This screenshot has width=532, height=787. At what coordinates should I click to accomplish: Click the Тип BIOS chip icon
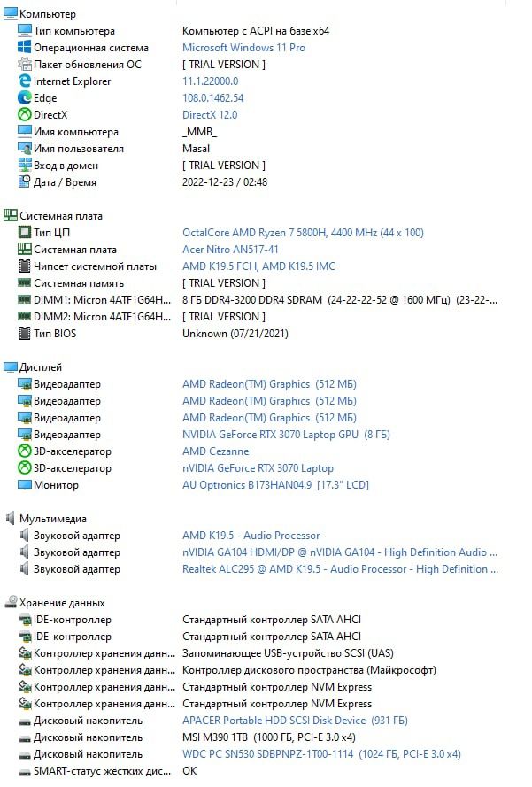click(x=25, y=333)
